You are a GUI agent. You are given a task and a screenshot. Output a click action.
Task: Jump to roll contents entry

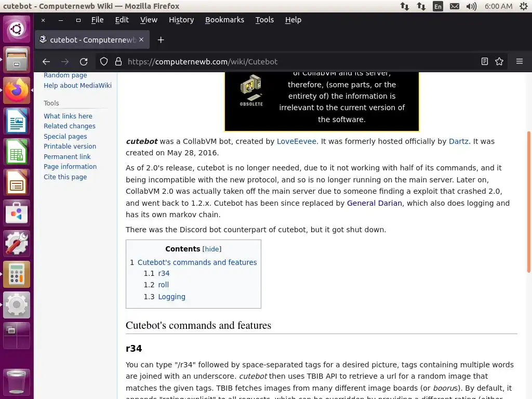(163, 285)
